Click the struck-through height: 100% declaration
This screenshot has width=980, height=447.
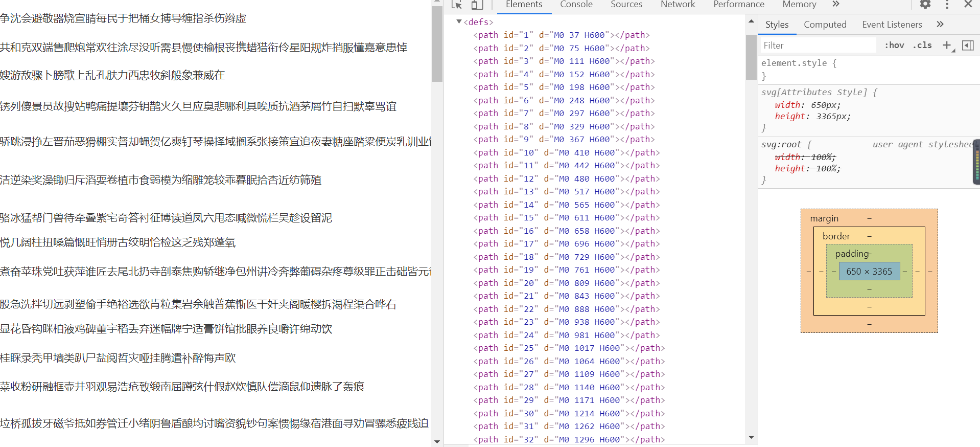coord(808,168)
